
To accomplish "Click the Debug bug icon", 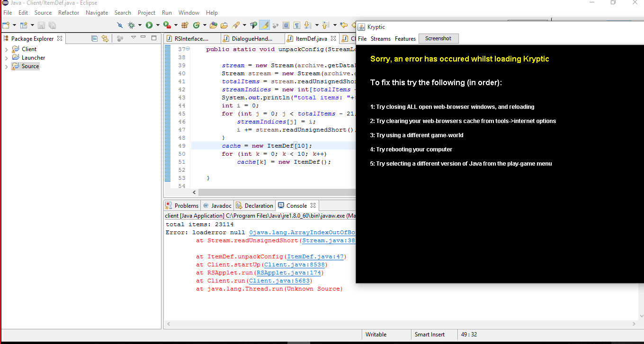I will (x=131, y=25).
